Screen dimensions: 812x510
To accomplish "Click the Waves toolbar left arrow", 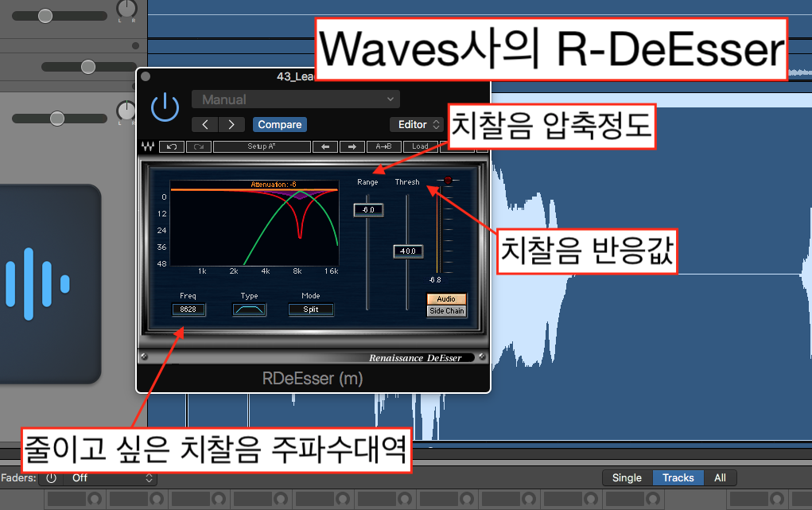I will (x=325, y=146).
